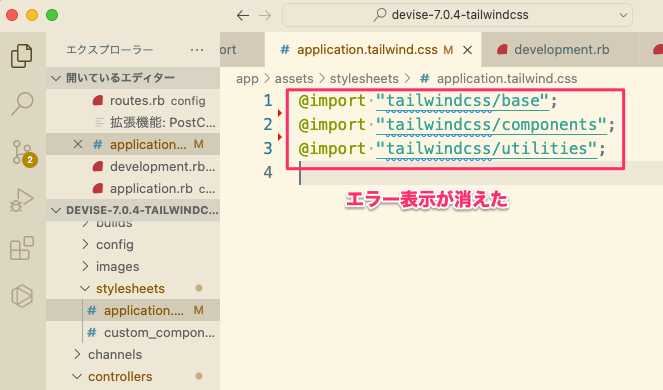
Task: Click line number 4 in the gutter
Action: coord(268,172)
